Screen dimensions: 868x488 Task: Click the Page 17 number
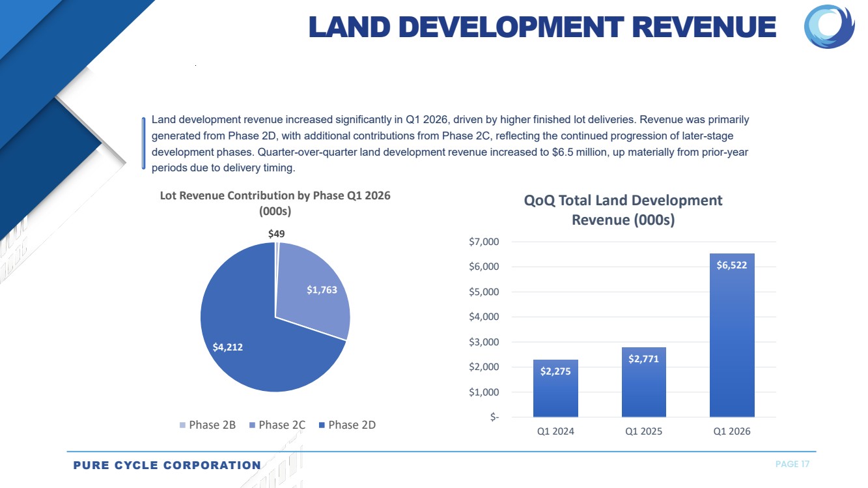(792, 465)
